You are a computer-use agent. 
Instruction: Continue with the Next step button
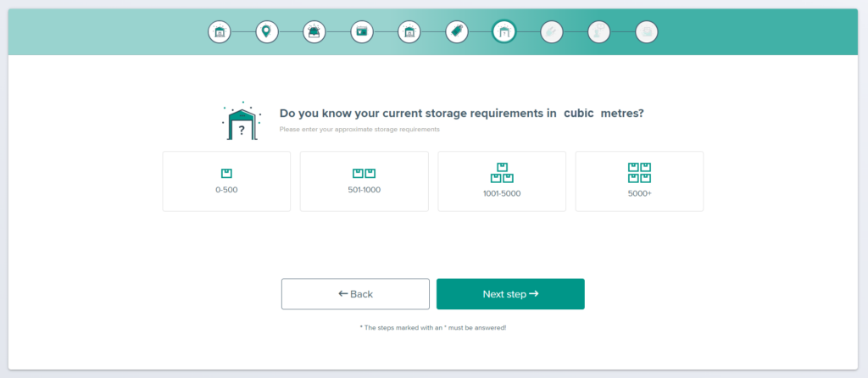tap(510, 294)
